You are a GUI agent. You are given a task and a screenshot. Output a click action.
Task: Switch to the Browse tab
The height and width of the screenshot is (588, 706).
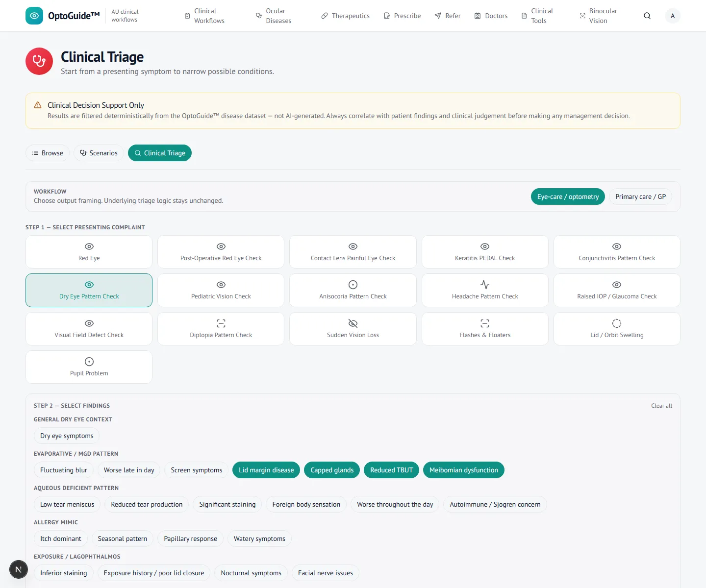pos(48,153)
